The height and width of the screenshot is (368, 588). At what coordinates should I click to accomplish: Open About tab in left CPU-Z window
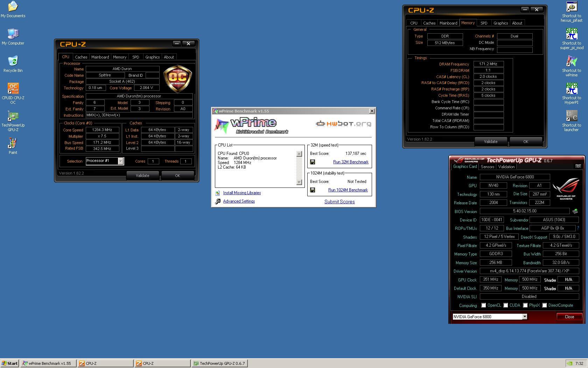169,57
